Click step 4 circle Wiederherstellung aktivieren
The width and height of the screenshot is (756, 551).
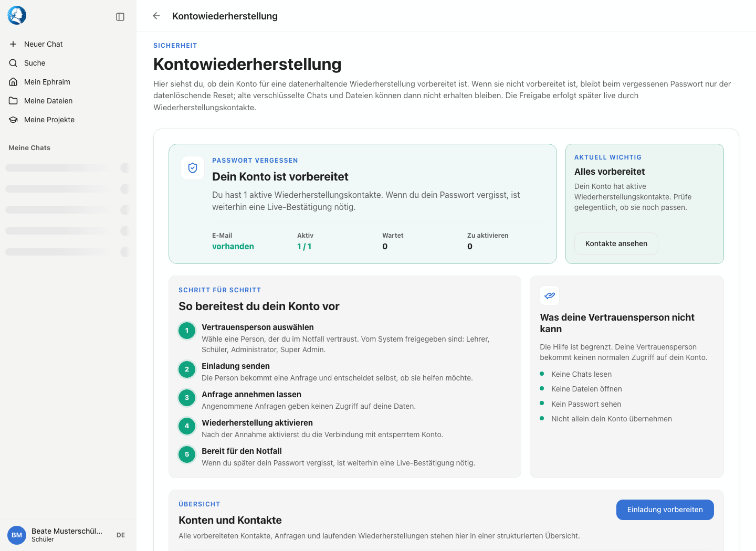pos(187,426)
